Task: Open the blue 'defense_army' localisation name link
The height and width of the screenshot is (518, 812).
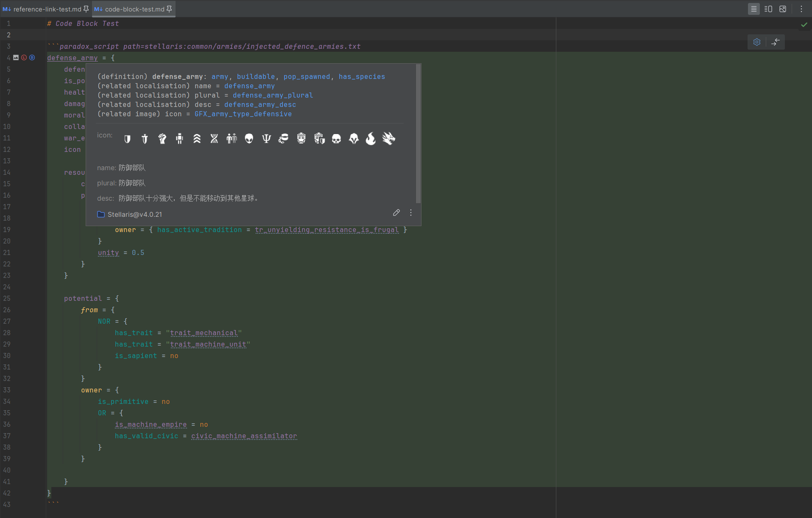Action: coord(249,86)
